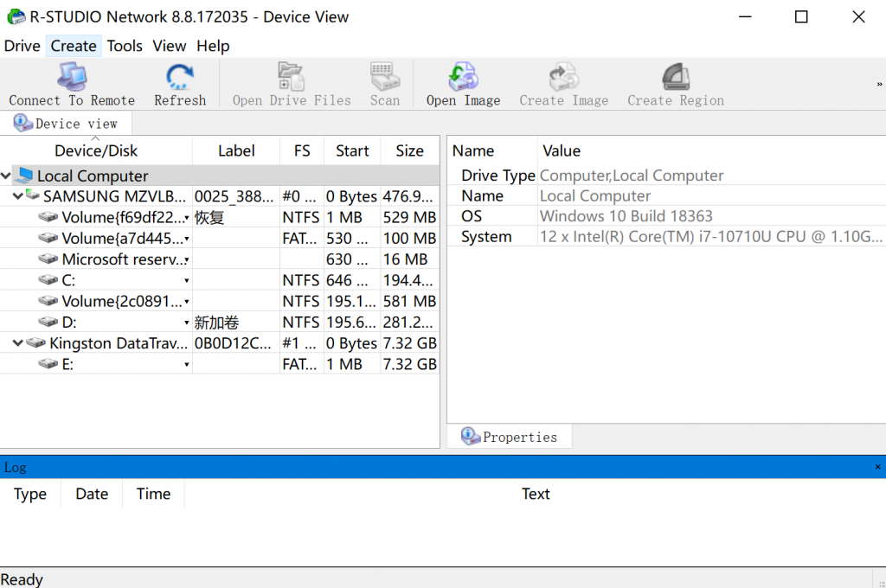Click the SAMSUNG MZVLB drive icon
This screenshot has width=886, height=588.
(33, 195)
